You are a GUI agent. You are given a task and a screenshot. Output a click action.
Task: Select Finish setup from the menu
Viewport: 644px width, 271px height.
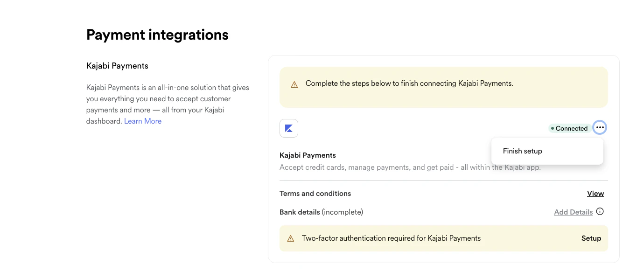tap(522, 151)
